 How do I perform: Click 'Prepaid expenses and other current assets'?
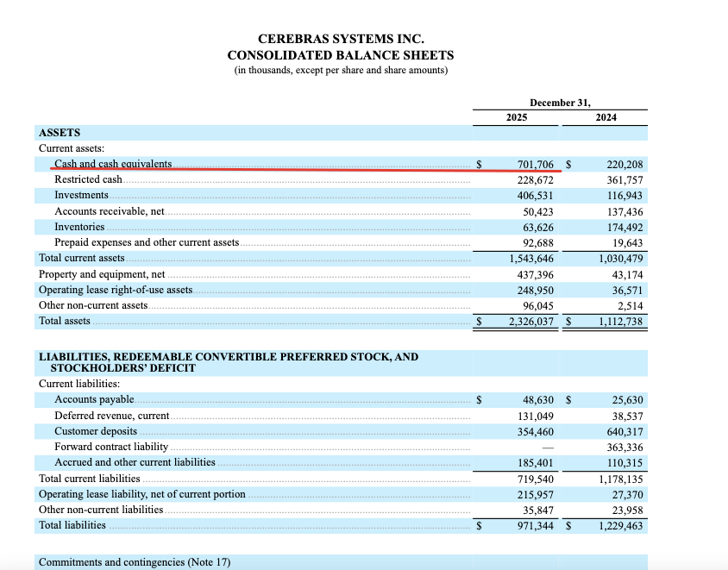click(x=147, y=242)
